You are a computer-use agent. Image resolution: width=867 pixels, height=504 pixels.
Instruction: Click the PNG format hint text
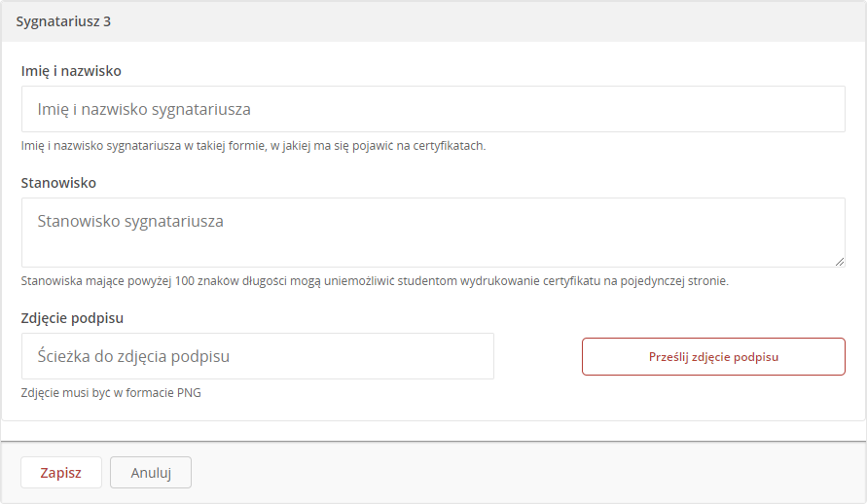111,393
